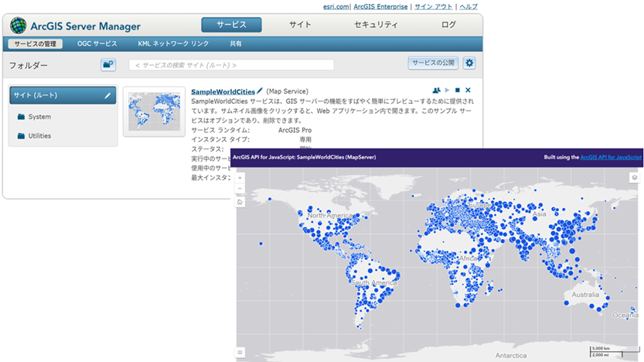
Task: Open the ログ tab
Action: [448, 25]
